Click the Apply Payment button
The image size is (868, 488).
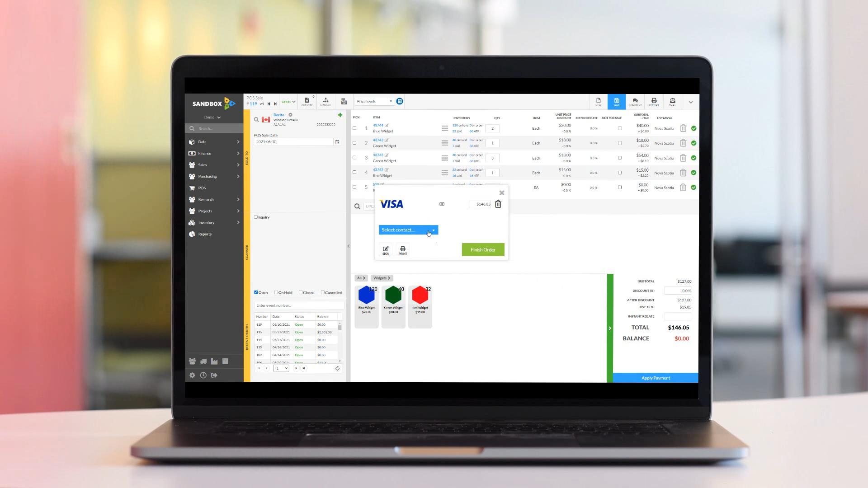point(655,378)
